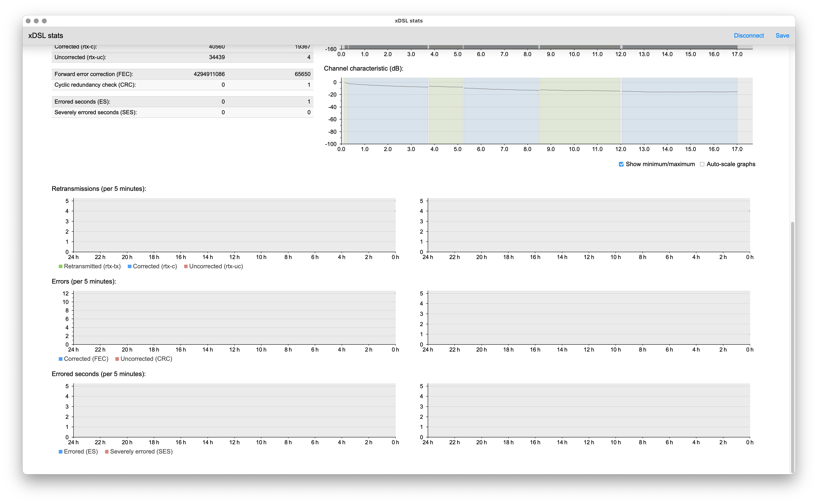Click the Save button
818x504 pixels.
[782, 36]
